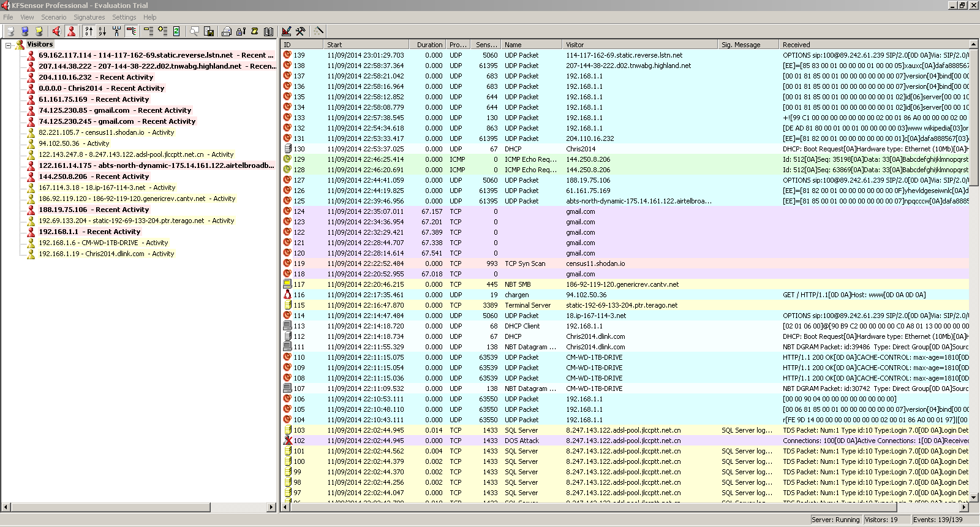Open the Help menu
The width and height of the screenshot is (980, 527).
(150, 17)
